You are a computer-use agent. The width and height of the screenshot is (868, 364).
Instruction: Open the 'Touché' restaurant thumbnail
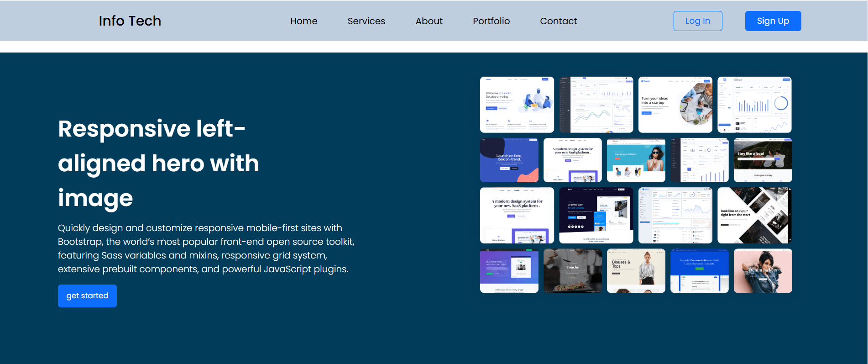[x=572, y=271]
